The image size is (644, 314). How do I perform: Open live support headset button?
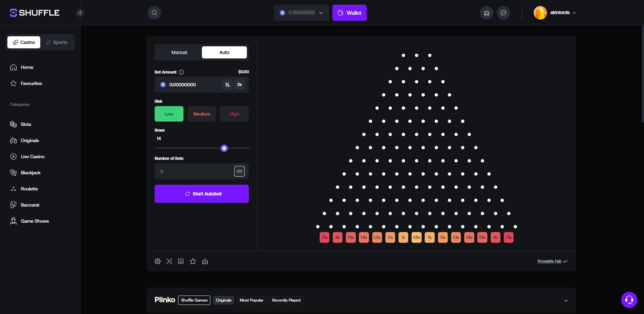tap(629, 300)
